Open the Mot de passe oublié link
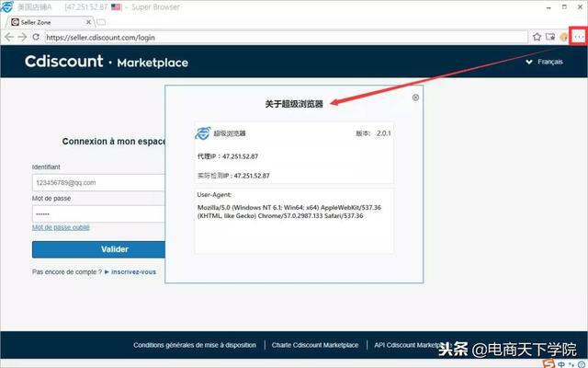This screenshot has width=588, height=368. click(61, 227)
